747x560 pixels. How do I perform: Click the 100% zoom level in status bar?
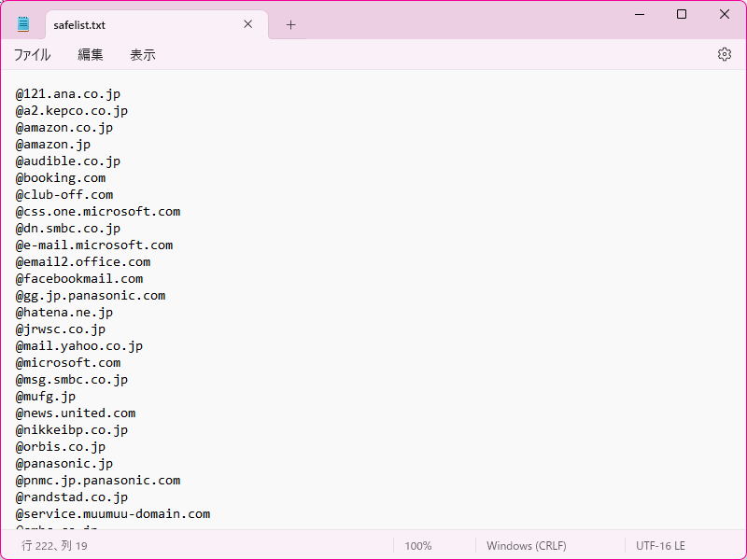click(417, 546)
